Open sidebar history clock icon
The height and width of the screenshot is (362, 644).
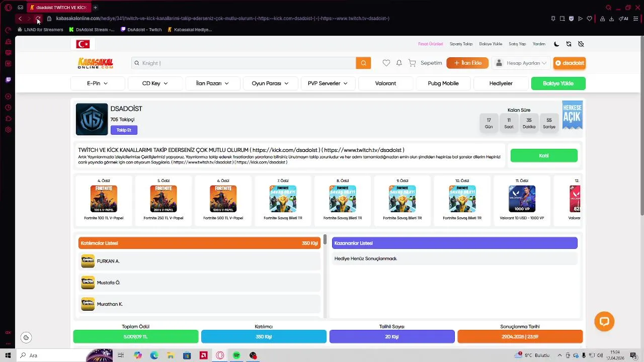[x=8, y=108]
